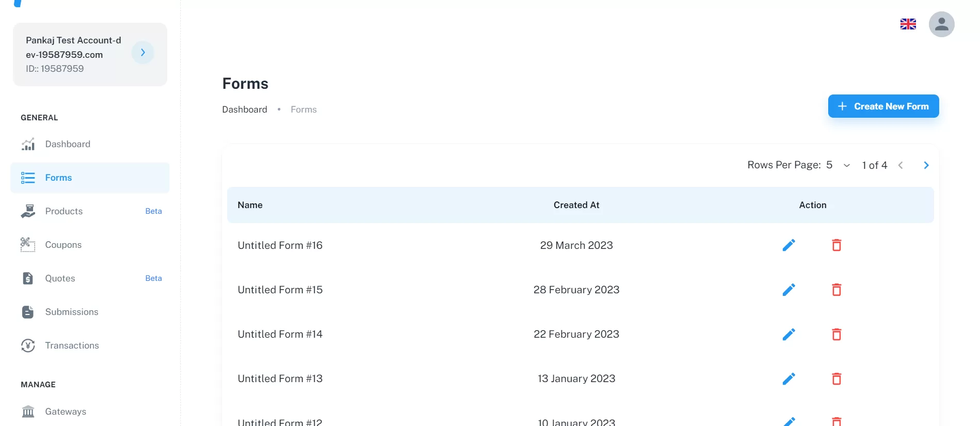Click the ID:: 19587959 account text
980x426 pixels.
point(55,69)
